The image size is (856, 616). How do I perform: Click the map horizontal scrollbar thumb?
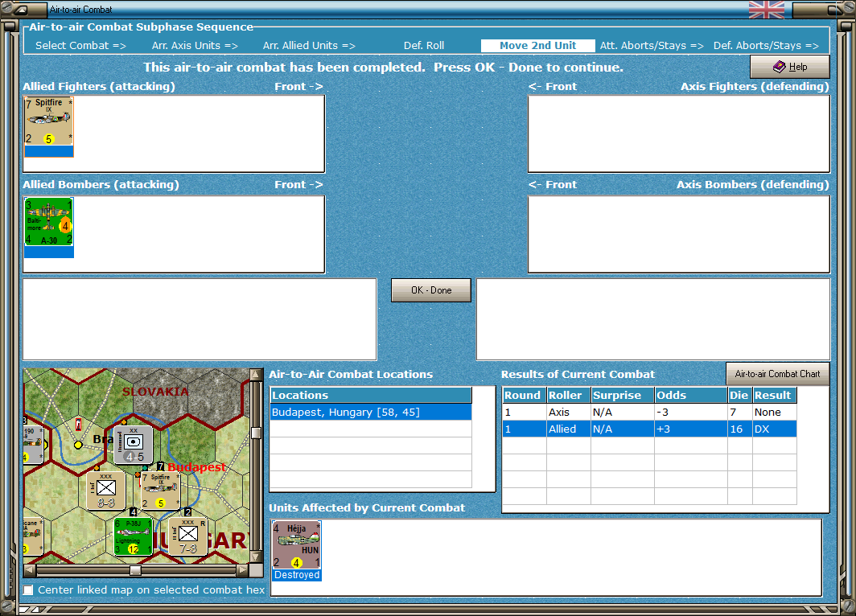tap(135, 570)
